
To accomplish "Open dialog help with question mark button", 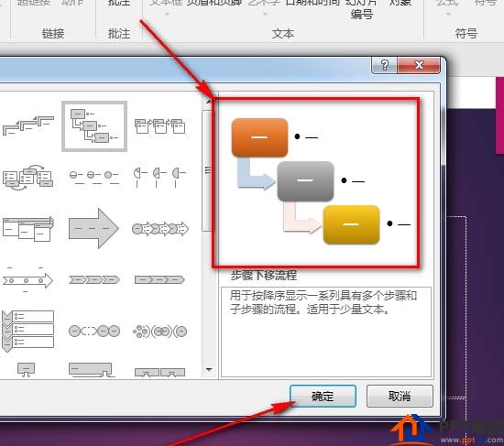I will pos(385,66).
